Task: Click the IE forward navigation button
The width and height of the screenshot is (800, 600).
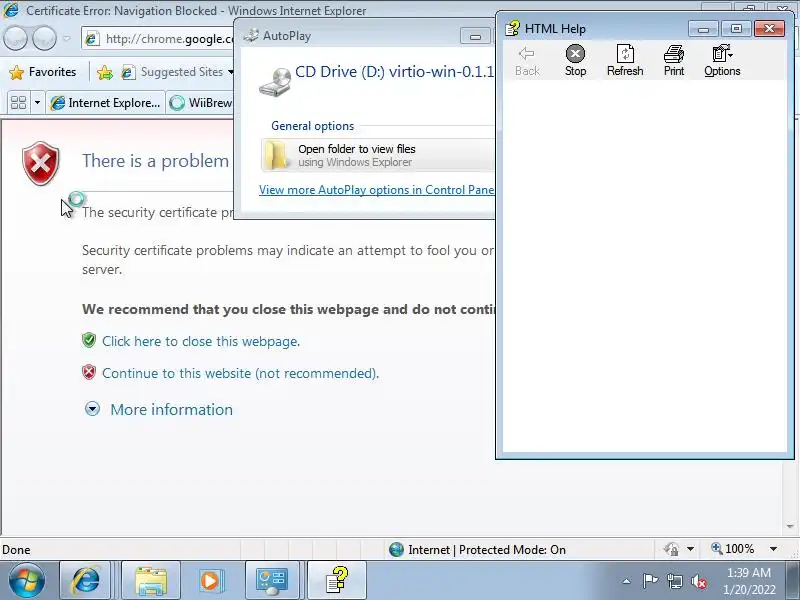Action: pyautogui.click(x=44, y=38)
